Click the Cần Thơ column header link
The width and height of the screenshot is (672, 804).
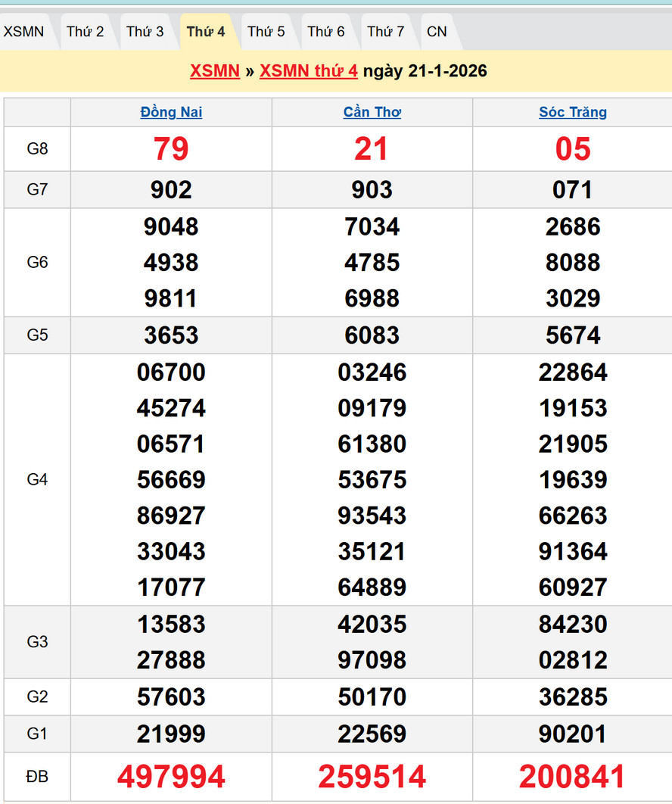(372, 112)
